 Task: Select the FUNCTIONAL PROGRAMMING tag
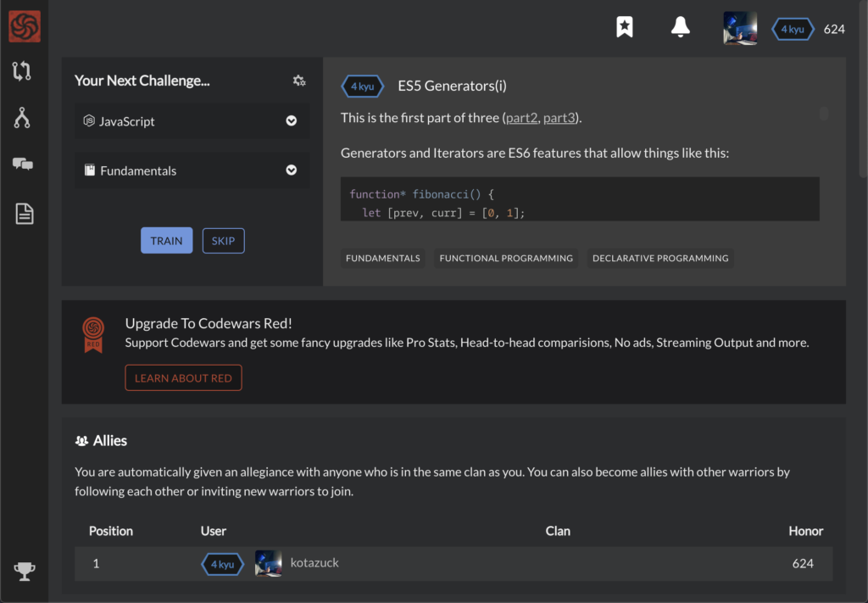pos(506,258)
